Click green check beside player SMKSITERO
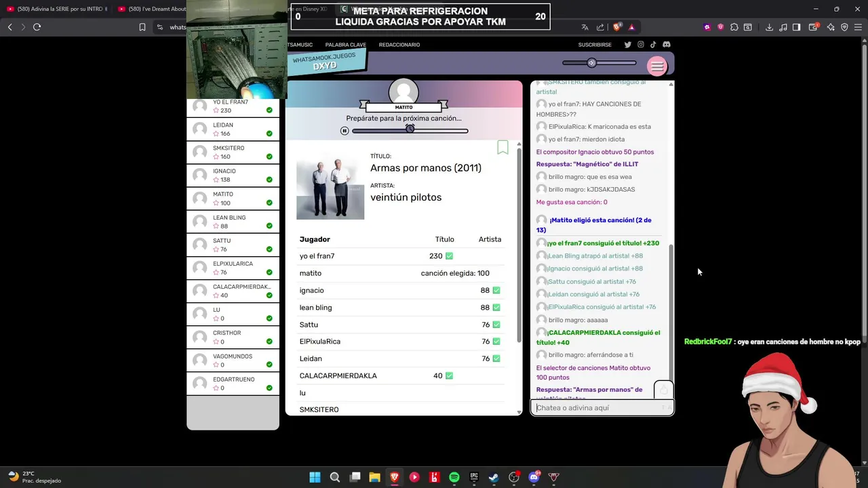Viewport: 868px width, 488px height. pyautogui.click(x=269, y=157)
